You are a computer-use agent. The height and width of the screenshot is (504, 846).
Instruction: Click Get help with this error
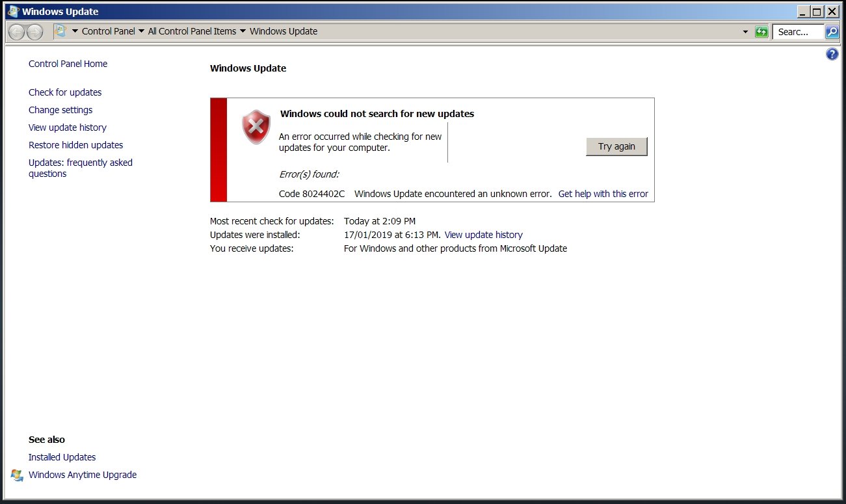coord(603,194)
